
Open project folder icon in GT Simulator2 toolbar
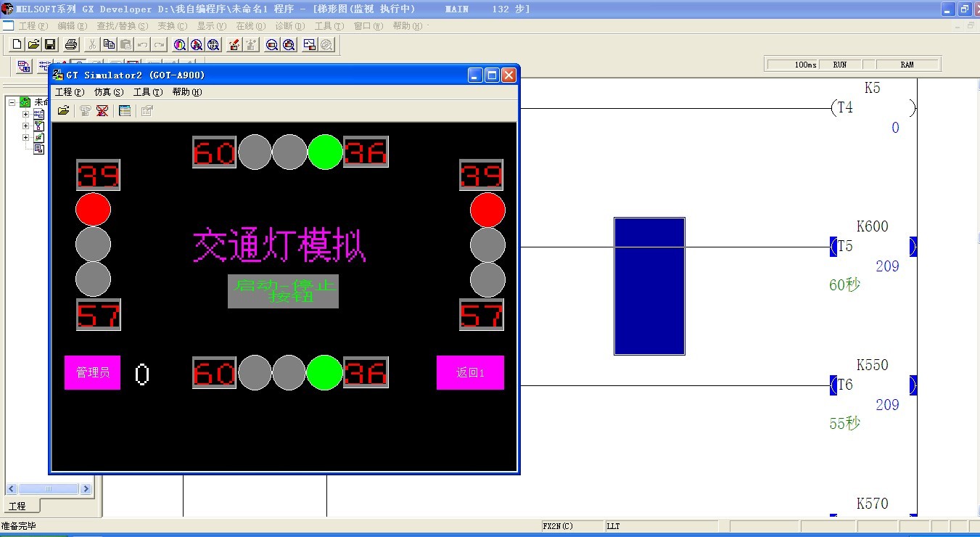(x=64, y=110)
